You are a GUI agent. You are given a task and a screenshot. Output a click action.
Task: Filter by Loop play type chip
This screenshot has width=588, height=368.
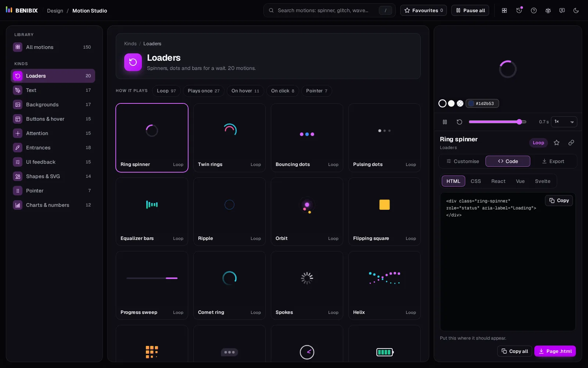[166, 91]
